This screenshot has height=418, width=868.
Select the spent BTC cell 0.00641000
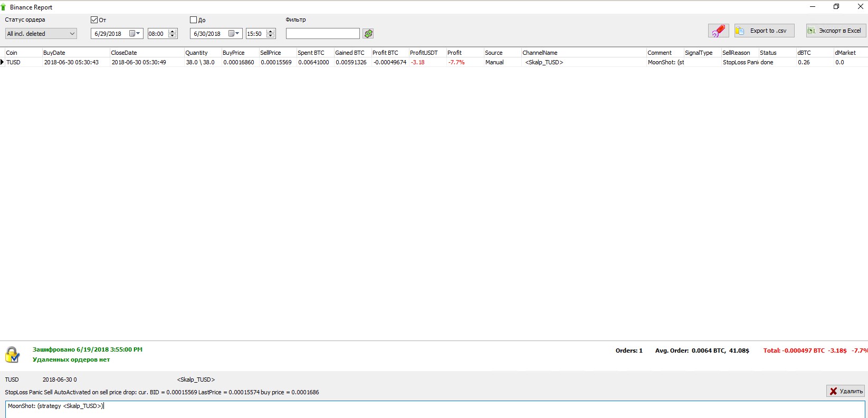[x=315, y=62]
